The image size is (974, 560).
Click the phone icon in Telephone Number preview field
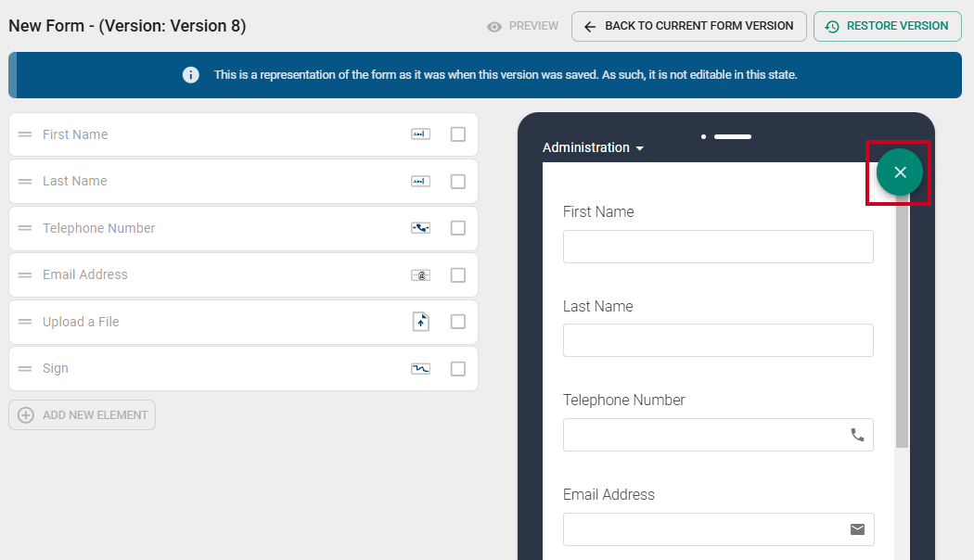857,435
